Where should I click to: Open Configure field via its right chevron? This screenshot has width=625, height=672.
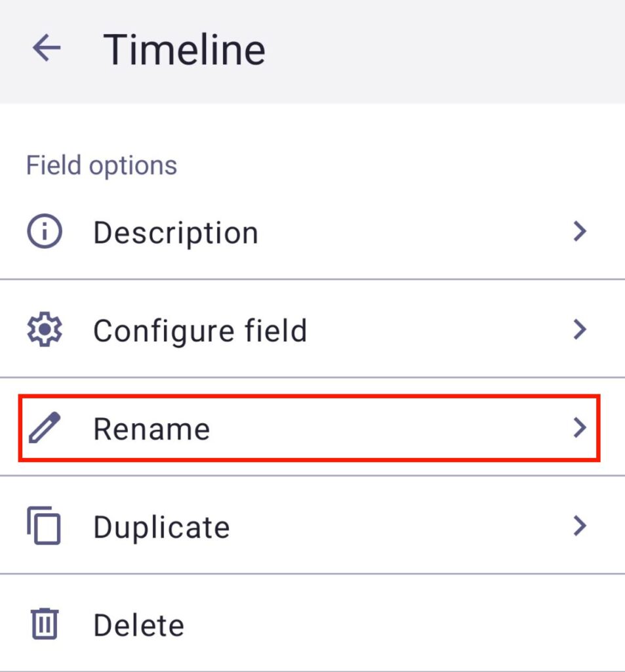pos(579,329)
